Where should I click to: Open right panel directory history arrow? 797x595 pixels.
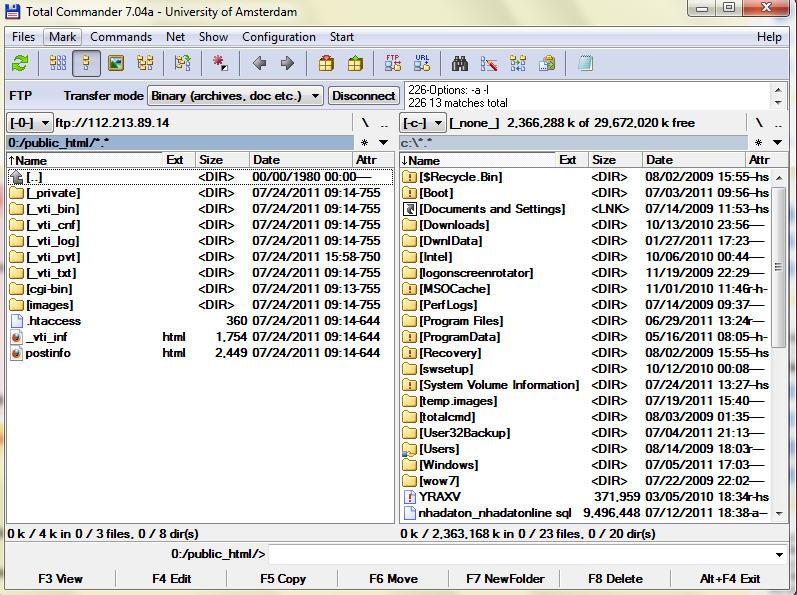point(778,143)
